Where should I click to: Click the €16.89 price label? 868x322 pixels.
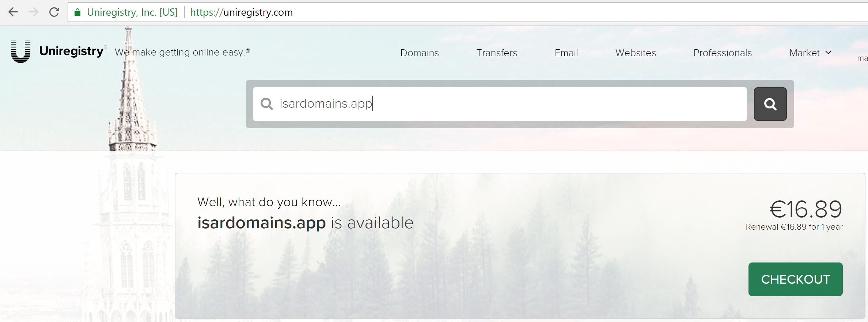point(806,209)
